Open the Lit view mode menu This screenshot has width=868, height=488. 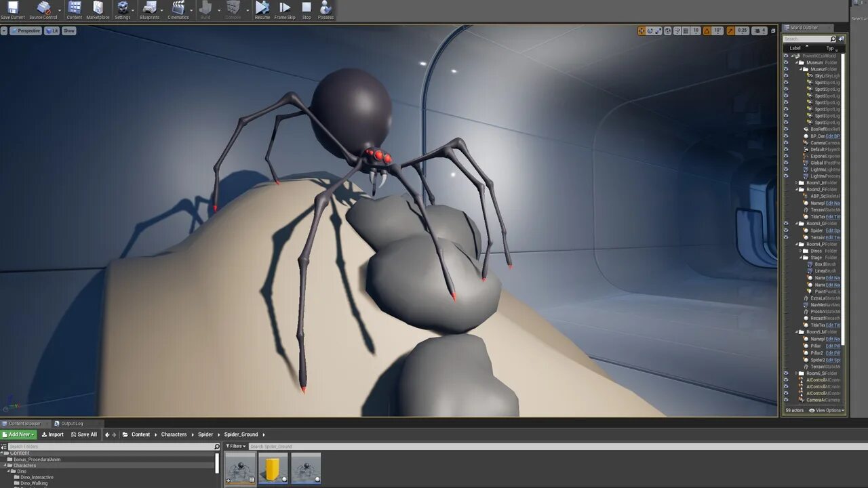click(x=52, y=30)
